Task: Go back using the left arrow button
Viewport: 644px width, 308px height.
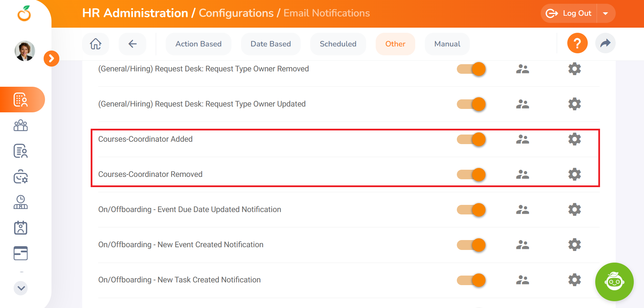Action: [x=132, y=44]
